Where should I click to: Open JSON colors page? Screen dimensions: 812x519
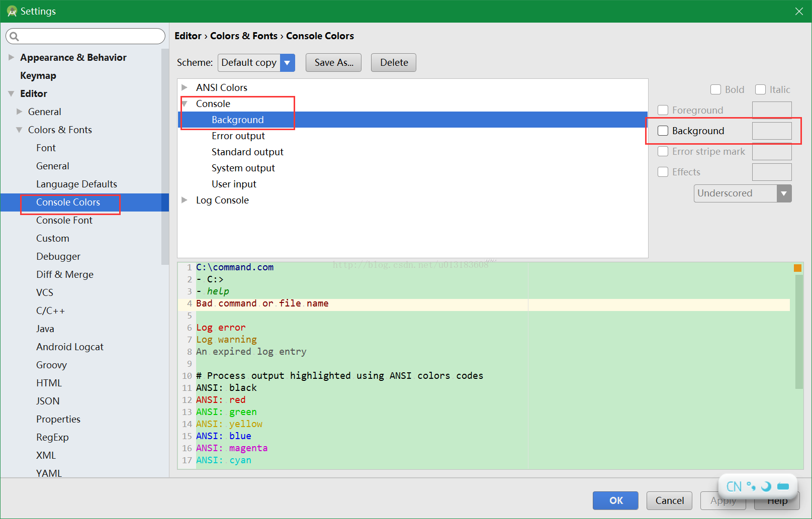(x=48, y=401)
